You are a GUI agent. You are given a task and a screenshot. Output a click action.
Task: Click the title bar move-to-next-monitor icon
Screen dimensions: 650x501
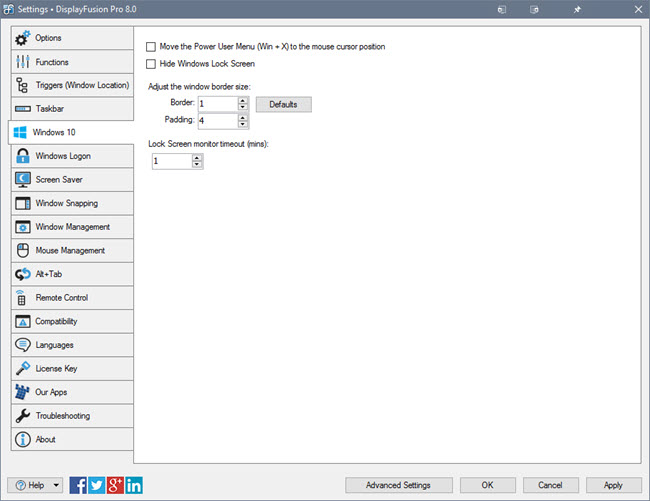(x=502, y=10)
